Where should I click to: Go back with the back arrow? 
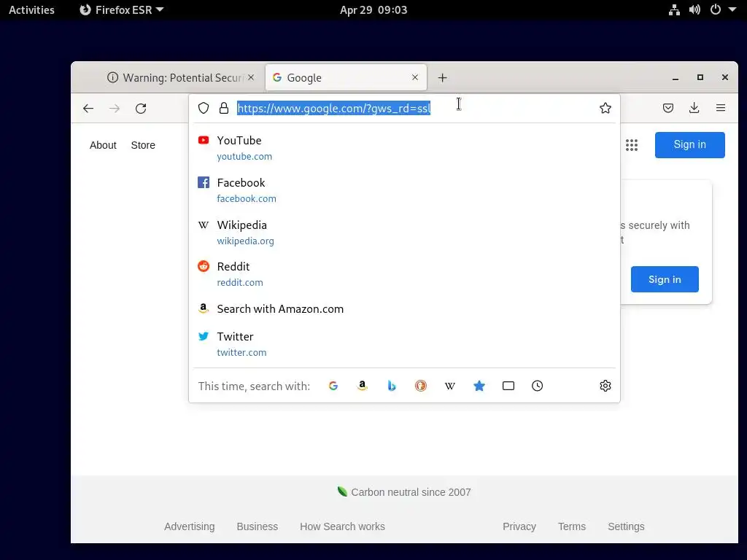[88, 109]
